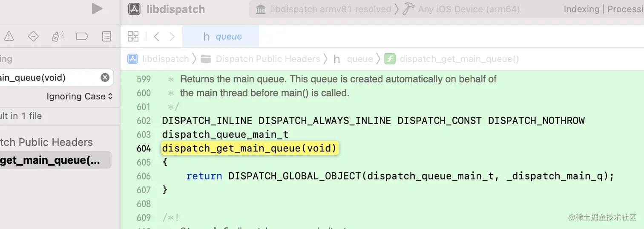644x229 pixels.
Task: Click the comment text on line 600
Action: click(x=264, y=93)
